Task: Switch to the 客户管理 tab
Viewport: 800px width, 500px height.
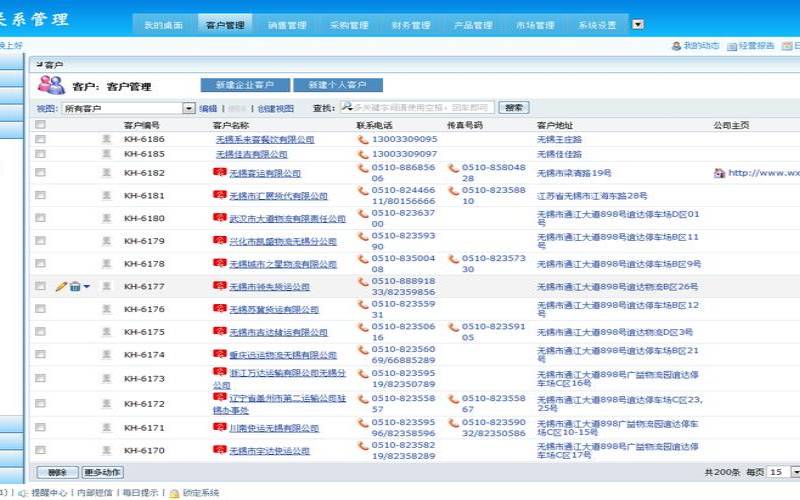Action: point(225,25)
